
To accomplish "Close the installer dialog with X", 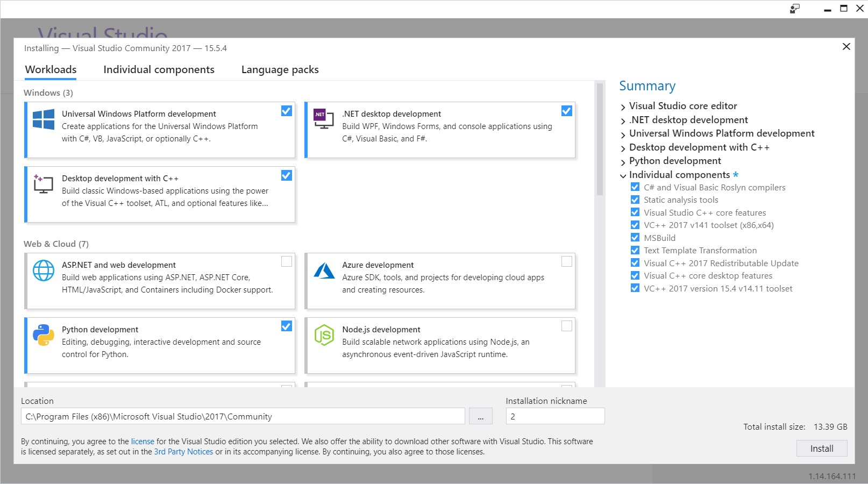I will (846, 47).
